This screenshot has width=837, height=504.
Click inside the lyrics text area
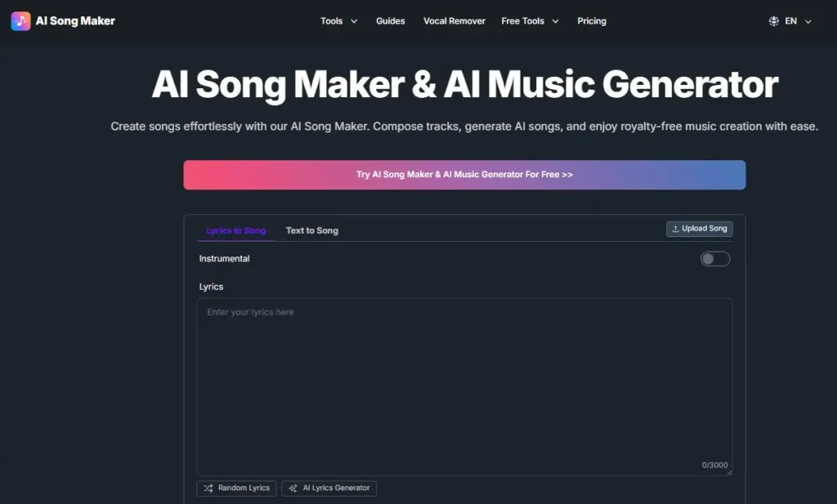[x=463, y=384]
